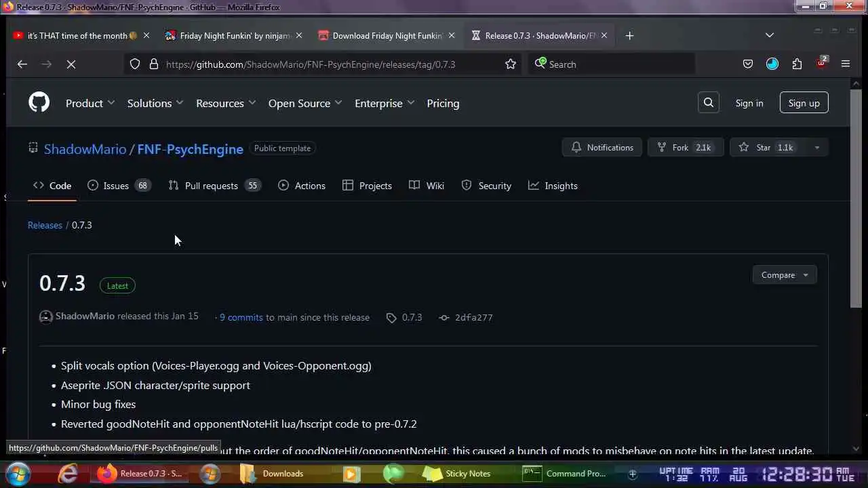The image size is (868, 488).
Task: Stop page loading with the X button
Action: click(x=71, y=64)
